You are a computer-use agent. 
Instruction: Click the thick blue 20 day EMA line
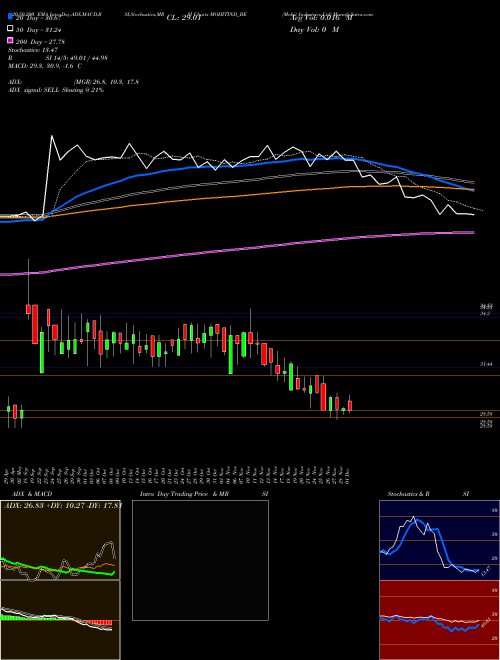[236, 166]
